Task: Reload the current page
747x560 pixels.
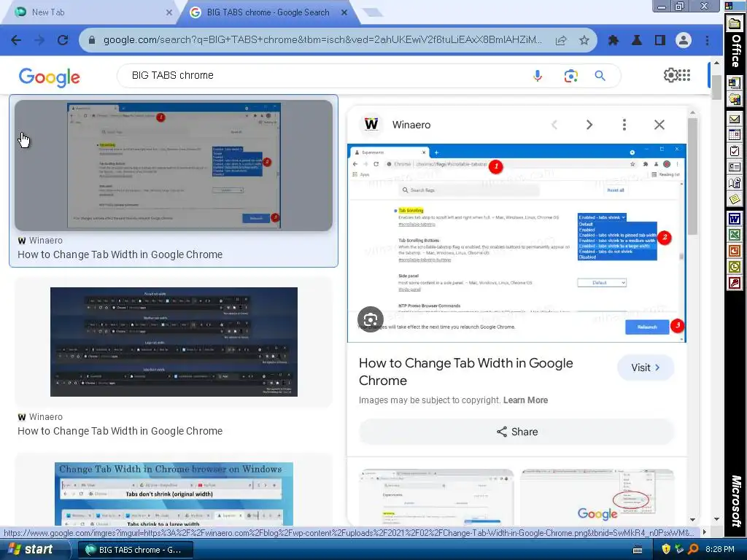Action: click(63, 41)
